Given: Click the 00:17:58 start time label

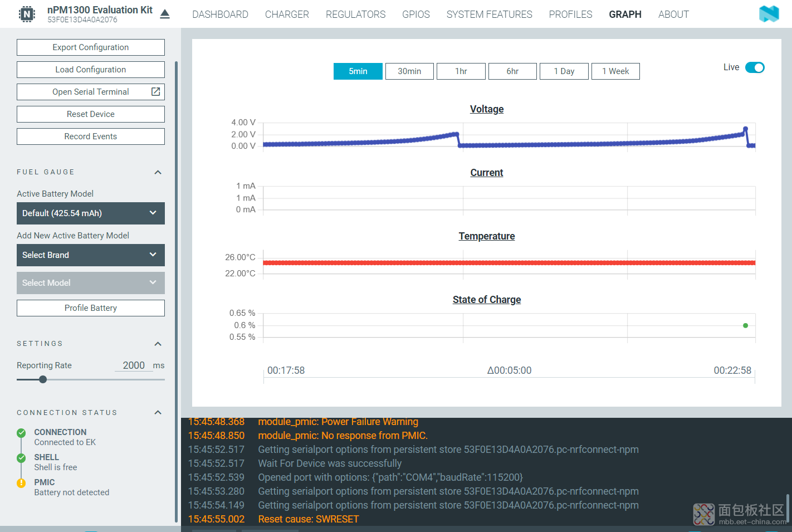Looking at the screenshot, I should coord(286,370).
